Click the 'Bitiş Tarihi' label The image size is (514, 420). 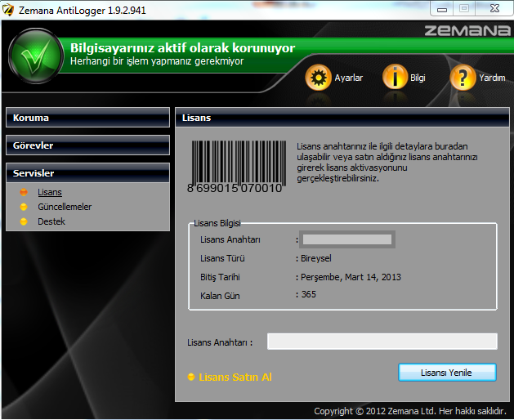pyautogui.click(x=220, y=277)
